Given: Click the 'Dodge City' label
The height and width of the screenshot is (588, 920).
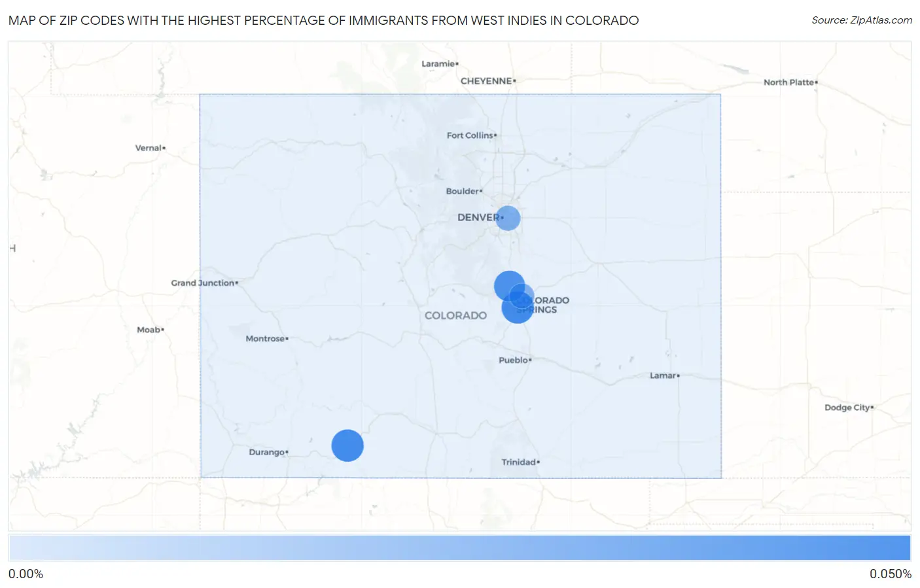Looking at the screenshot, I should pyautogui.click(x=847, y=407).
